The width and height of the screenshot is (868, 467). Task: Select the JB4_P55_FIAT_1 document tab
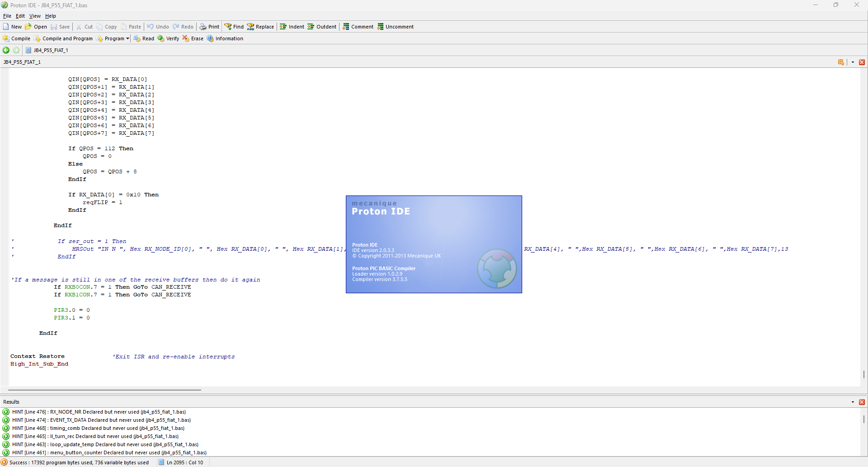(x=47, y=50)
